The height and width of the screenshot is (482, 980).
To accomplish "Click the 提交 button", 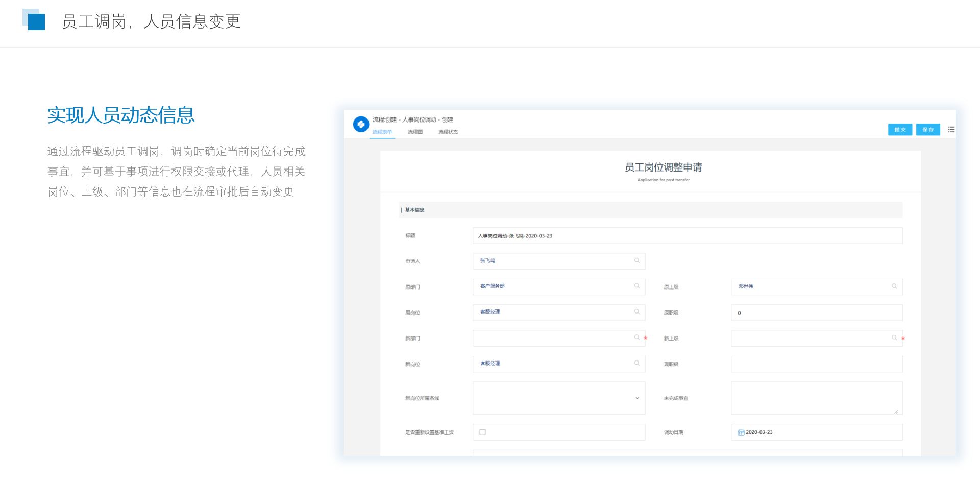I will 900,130.
